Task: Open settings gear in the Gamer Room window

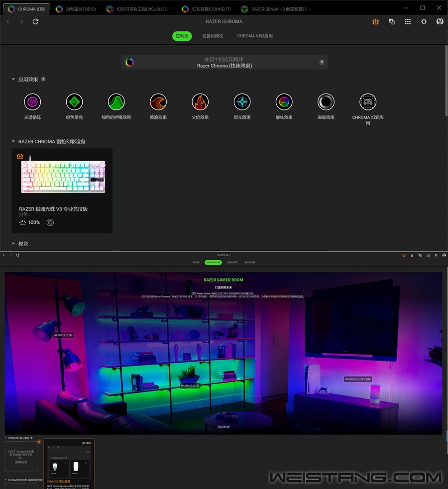Action: (436, 255)
